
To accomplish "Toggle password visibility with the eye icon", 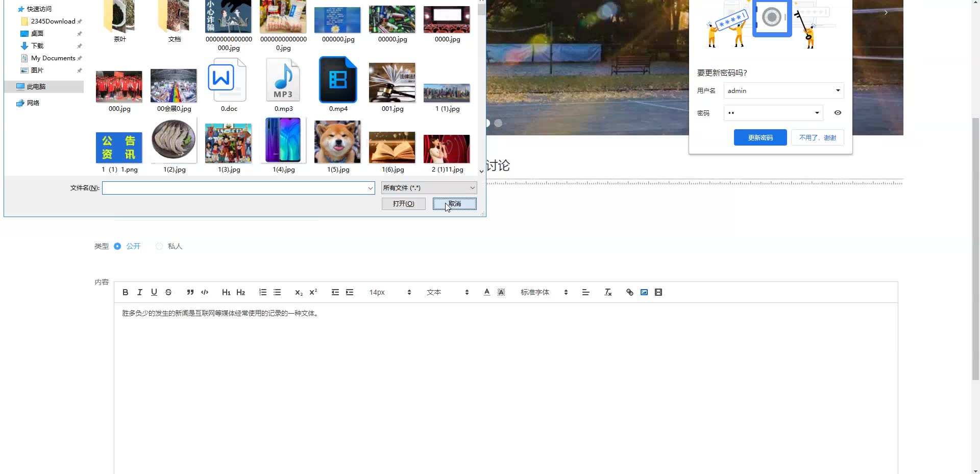I will point(838,112).
